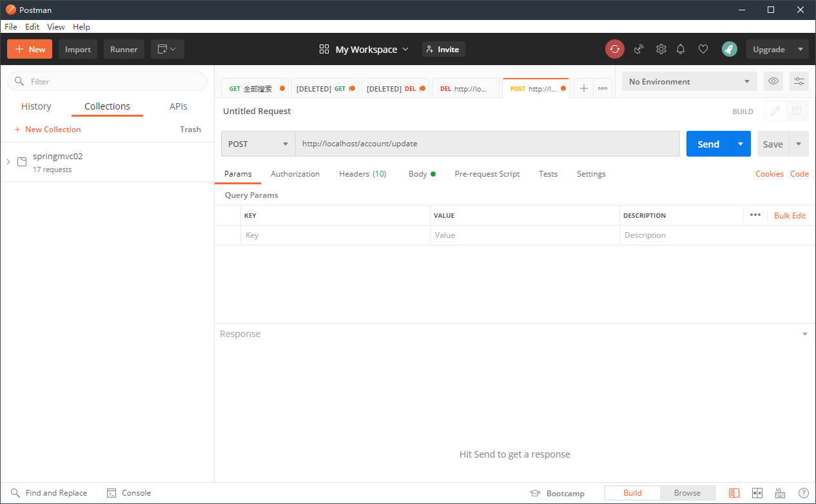Toggle to Build mode

(x=632, y=493)
